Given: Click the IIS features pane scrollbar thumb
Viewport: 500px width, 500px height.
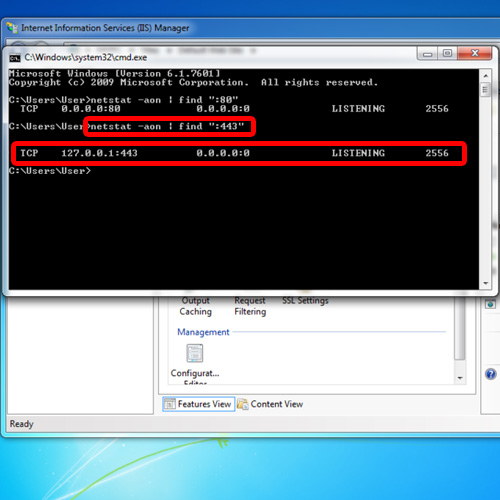Looking at the screenshot, I should click(460, 328).
